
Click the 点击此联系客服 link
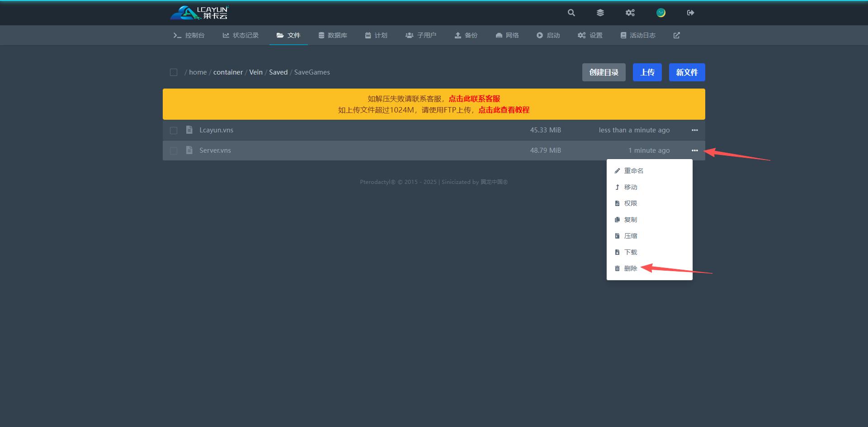point(474,99)
